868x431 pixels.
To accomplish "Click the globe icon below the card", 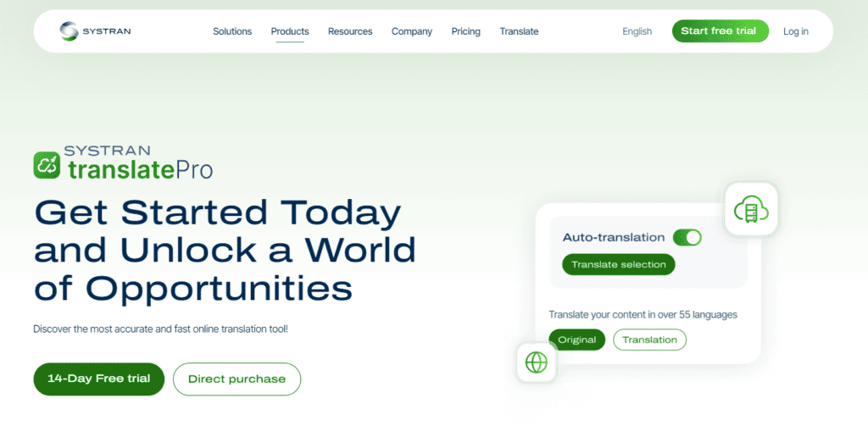I will [x=536, y=362].
